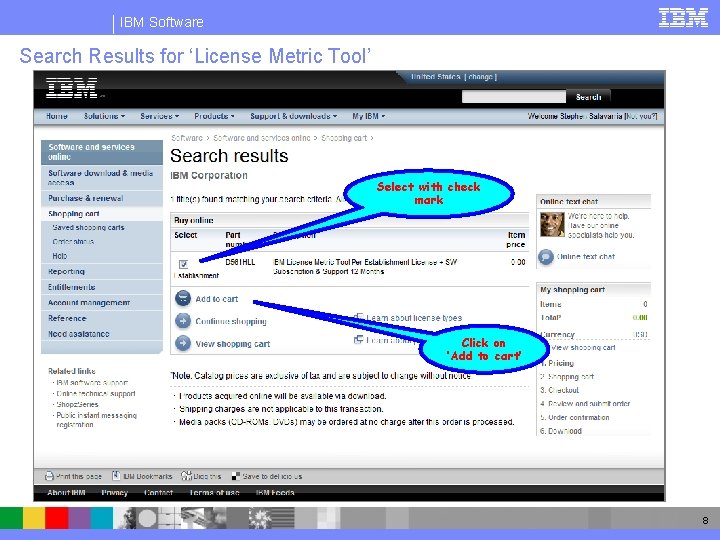Screen dimensions: 720x540
Task: Click the Privacy footer link
Action: point(114,493)
